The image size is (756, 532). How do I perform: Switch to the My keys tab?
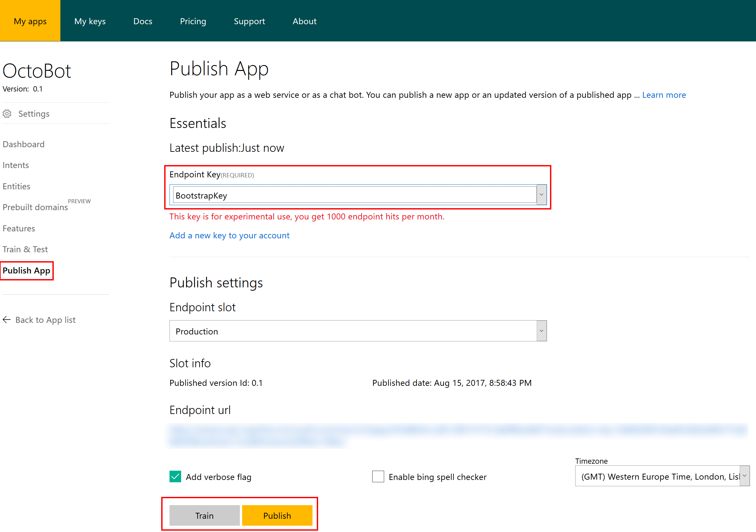click(90, 21)
